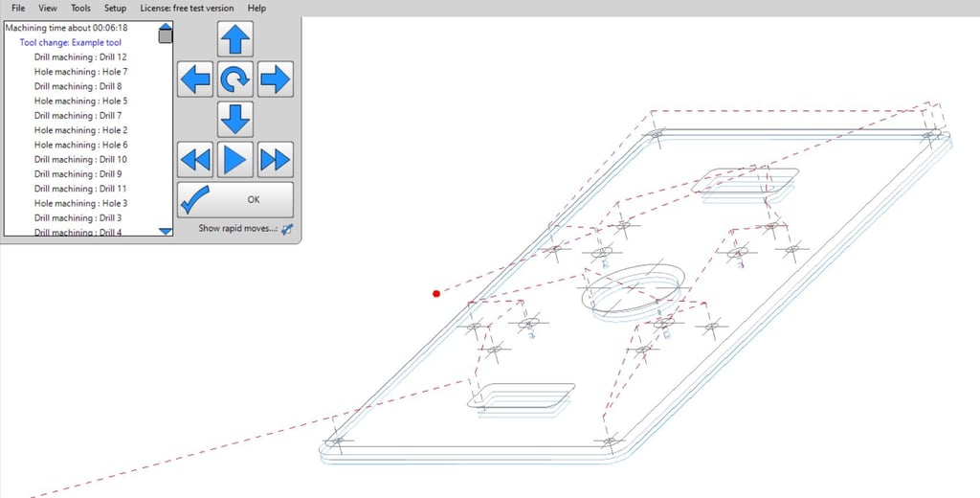980x498 pixels.
Task: Select 'Drill machining : Drill 10'
Action: (80, 160)
